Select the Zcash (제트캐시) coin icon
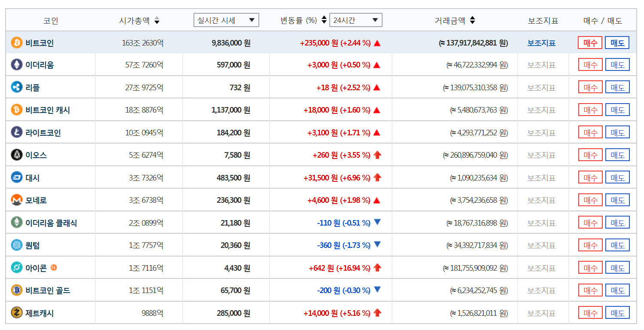Viewport: 644px width, 330px height. click(x=17, y=313)
